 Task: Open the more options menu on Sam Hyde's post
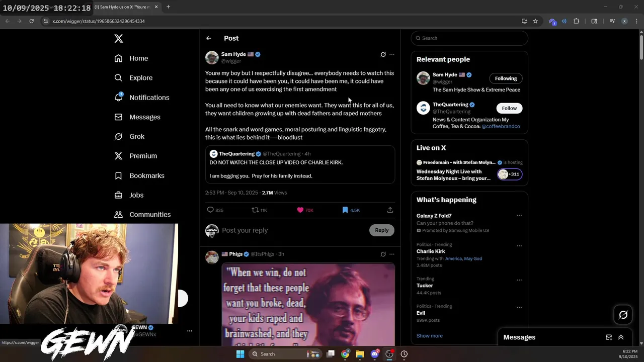click(392, 54)
